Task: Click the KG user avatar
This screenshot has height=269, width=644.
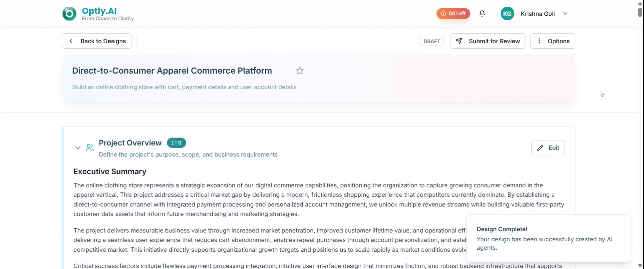Action: [x=507, y=14]
